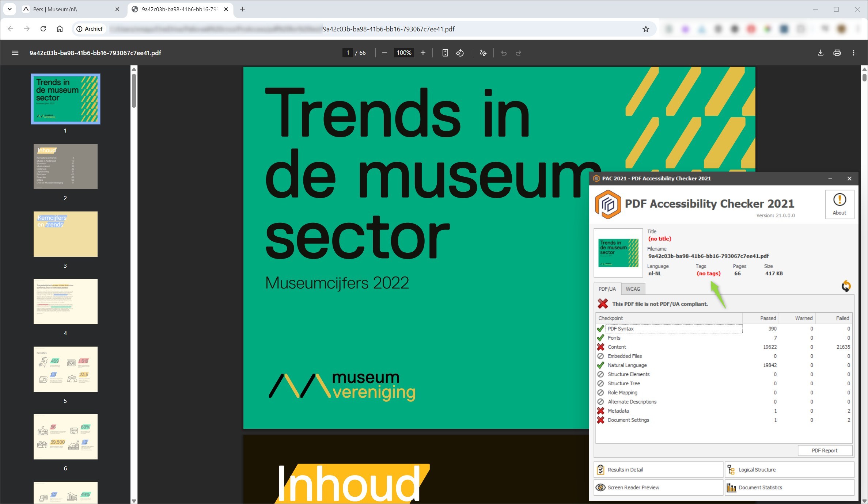
Task: Select the Metadata checkpoint row
Action: click(x=724, y=411)
